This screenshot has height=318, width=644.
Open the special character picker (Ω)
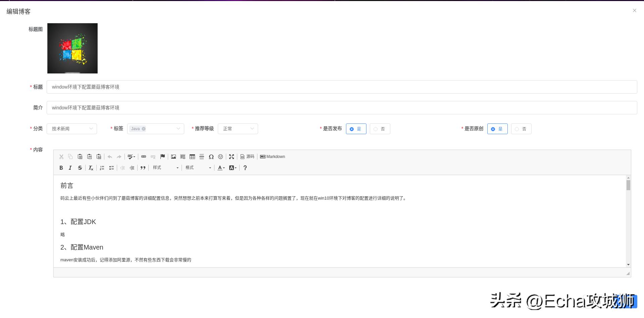pyautogui.click(x=211, y=156)
